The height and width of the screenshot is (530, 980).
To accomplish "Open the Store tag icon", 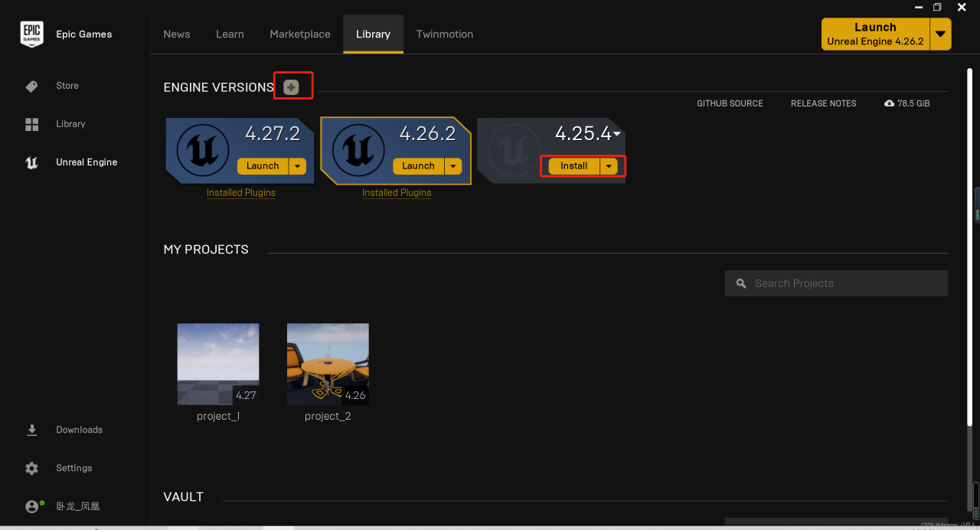I will tap(31, 87).
